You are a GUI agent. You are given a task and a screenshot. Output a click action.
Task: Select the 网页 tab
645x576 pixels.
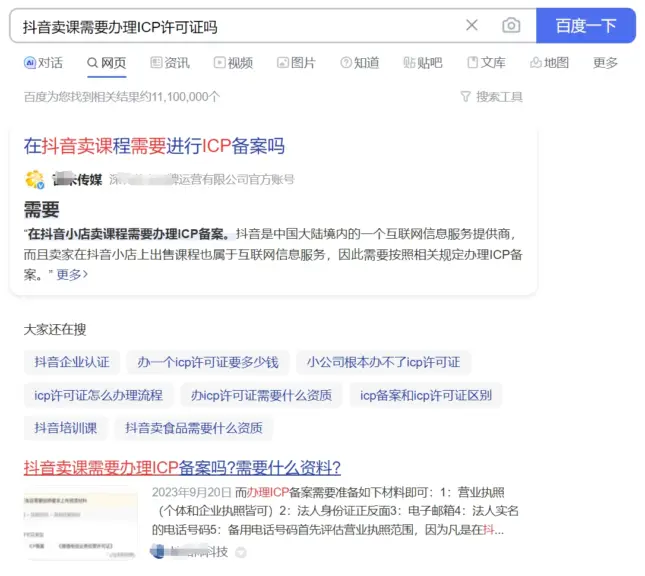pos(107,63)
